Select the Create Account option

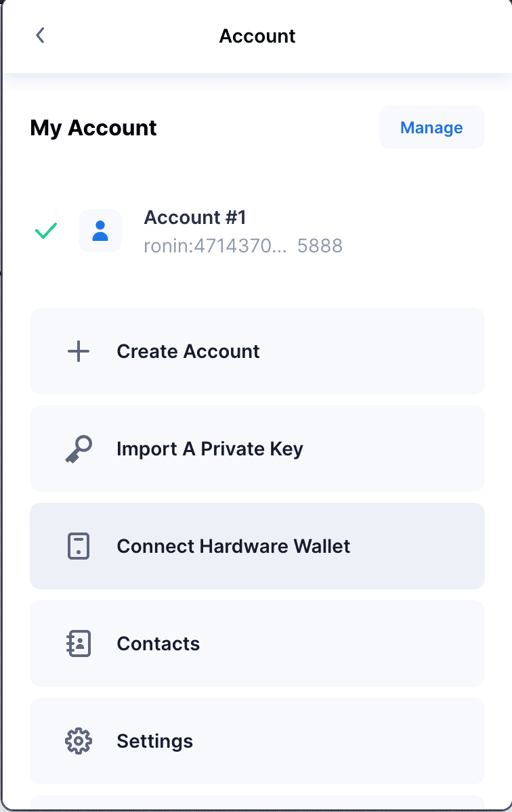(257, 351)
